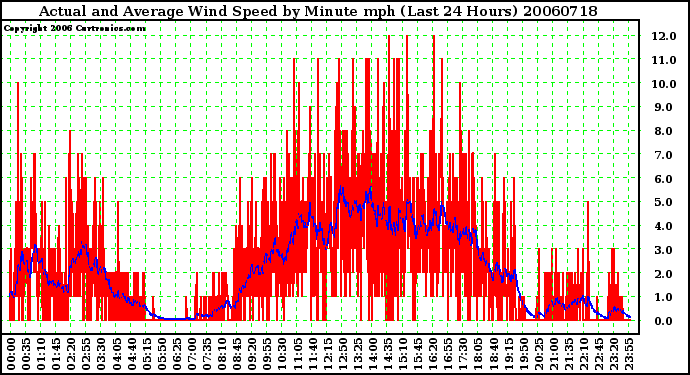The height and width of the screenshot is (375, 690).
Task: Click the 15:10 time label
Action: tap(403, 354)
